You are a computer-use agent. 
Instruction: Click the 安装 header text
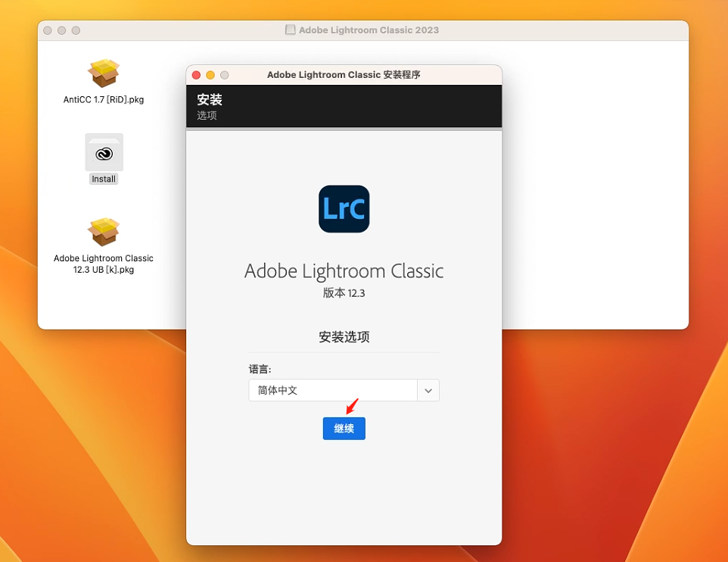tap(210, 99)
